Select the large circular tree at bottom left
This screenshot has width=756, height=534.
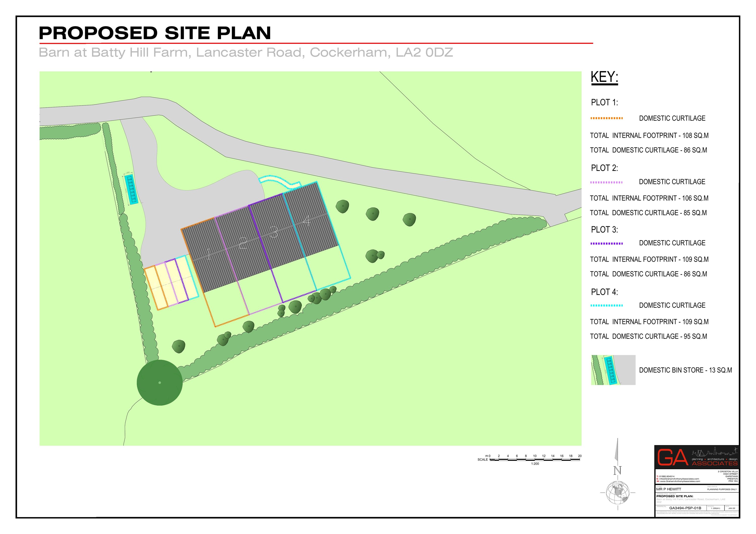tap(160, 382)
